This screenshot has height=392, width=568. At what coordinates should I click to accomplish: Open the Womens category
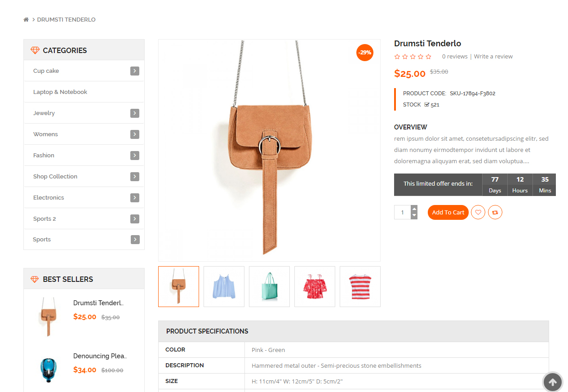(x=45, y=134)
